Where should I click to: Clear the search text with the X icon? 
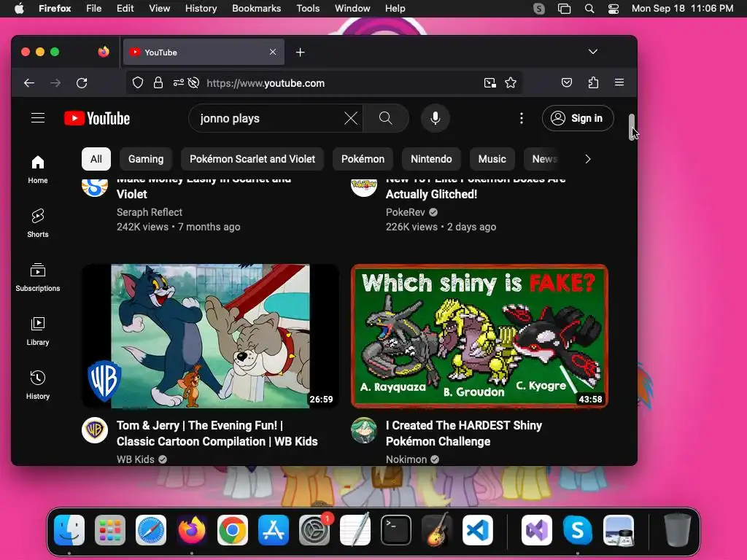coord(351,118)
